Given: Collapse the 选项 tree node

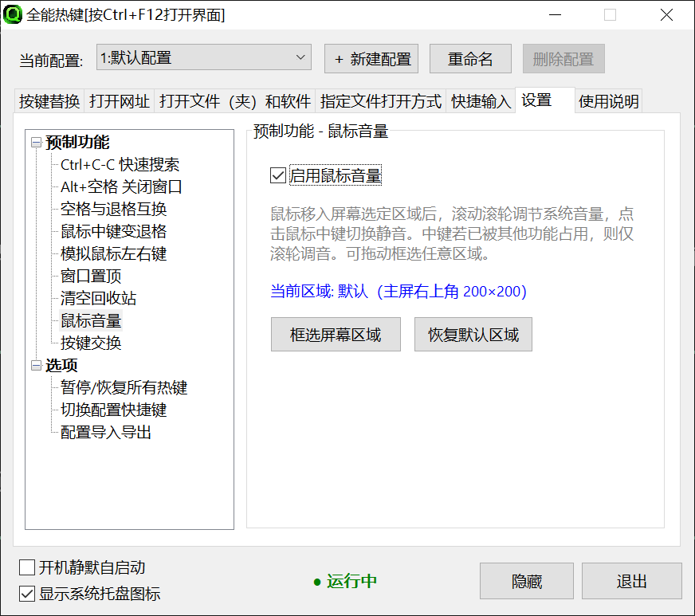Looking at the screenshot, I should (36, 366).
